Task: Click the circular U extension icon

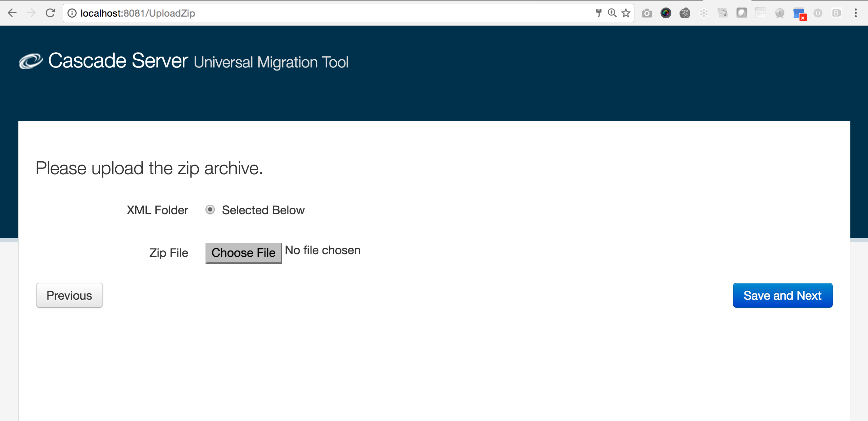Action: 818,13
